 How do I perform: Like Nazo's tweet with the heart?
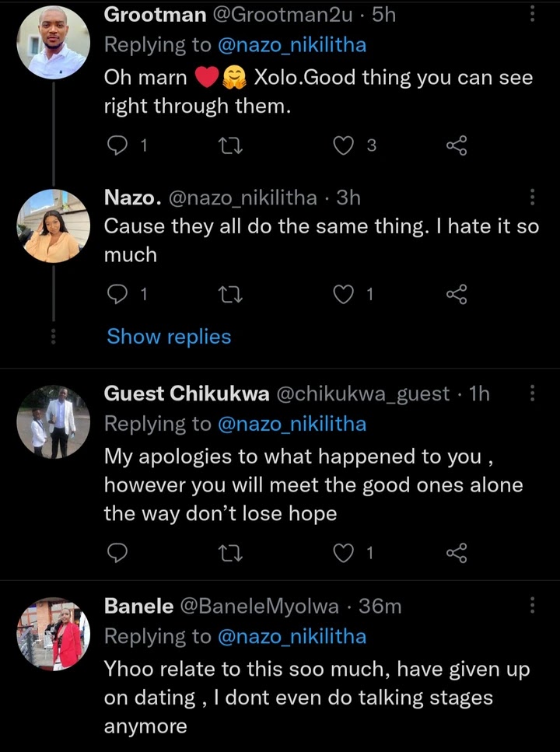[343, 294]
